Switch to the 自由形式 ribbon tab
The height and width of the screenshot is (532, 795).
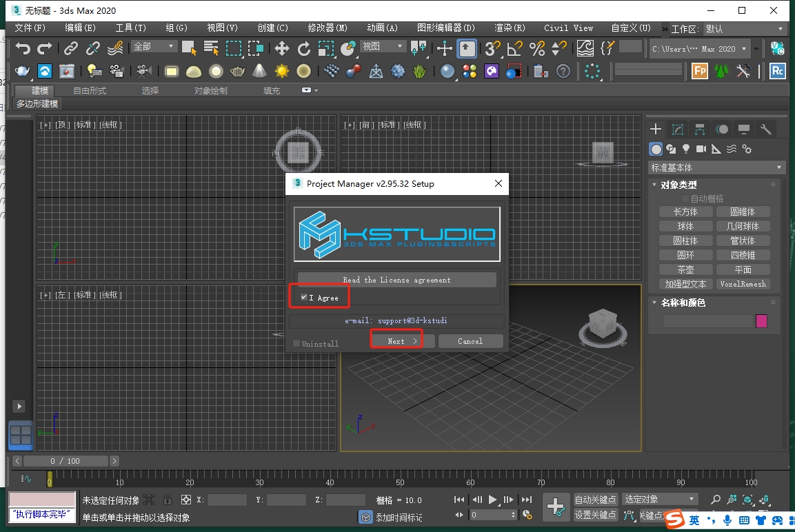point(90,91)
